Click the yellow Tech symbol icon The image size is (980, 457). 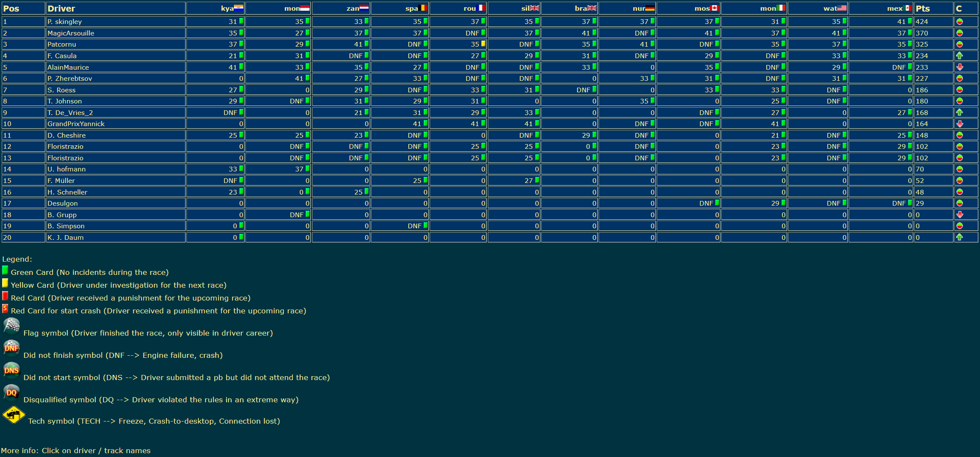point(14,415)
